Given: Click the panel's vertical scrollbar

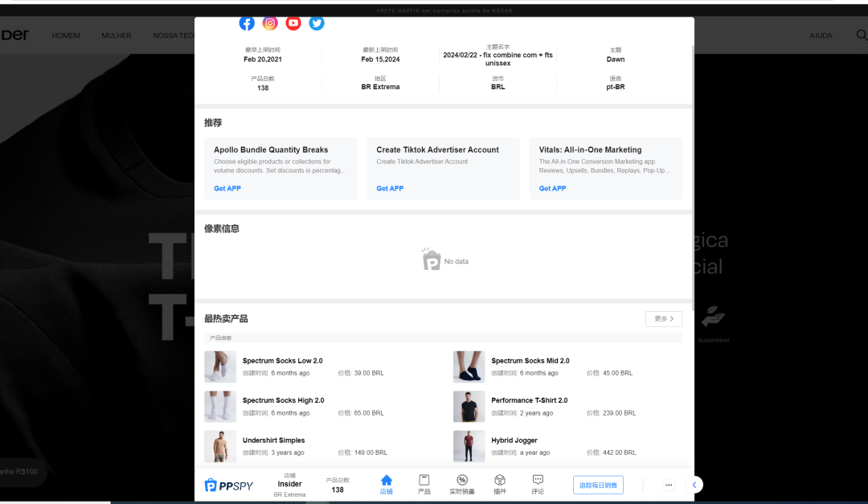Looking at the screenshot, I should tap(693, 177).
